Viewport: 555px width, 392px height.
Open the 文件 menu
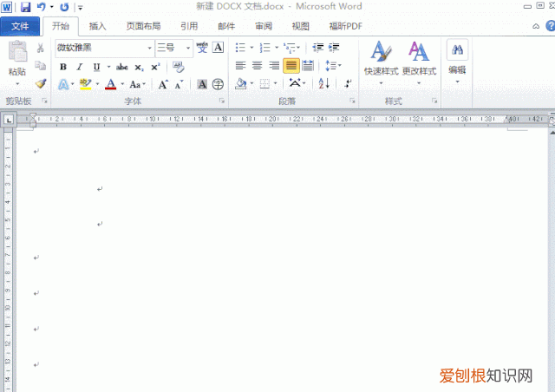click(x=20, y=26)
